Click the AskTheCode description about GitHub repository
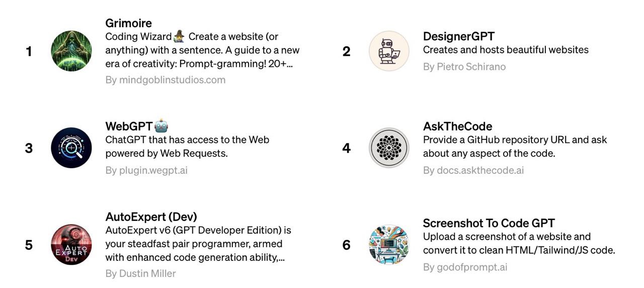The width and height of the screenshot is (644, 288). (515, 147)
